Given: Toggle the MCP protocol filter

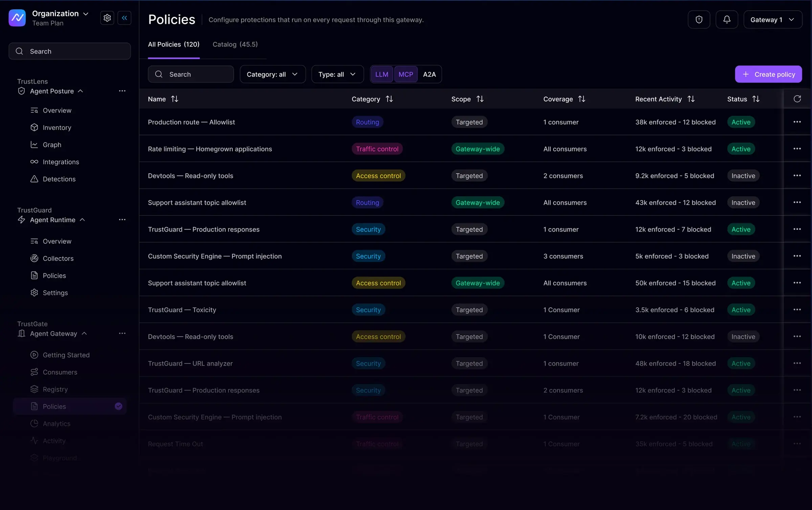Looking at the screenshot, I should [x=406, y=74].
